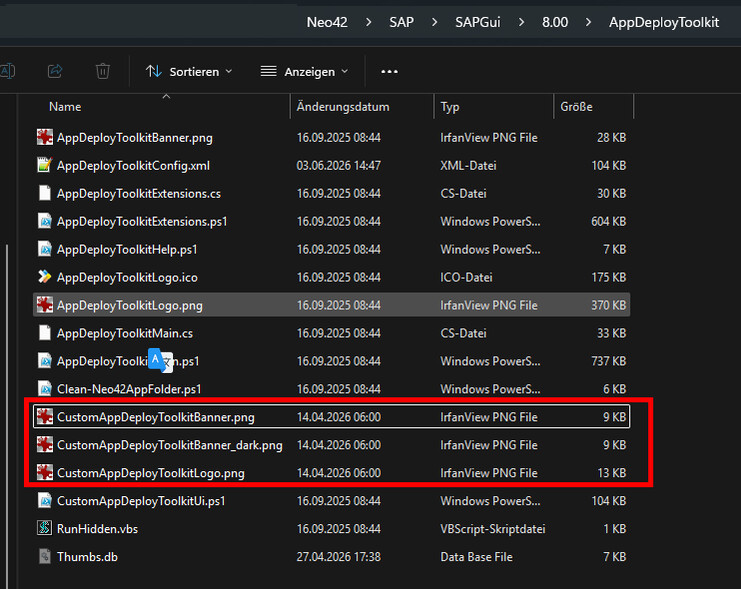Navigate to Neo42 in the breadcrumb
The image size is (741, 589).
point(327,22)
